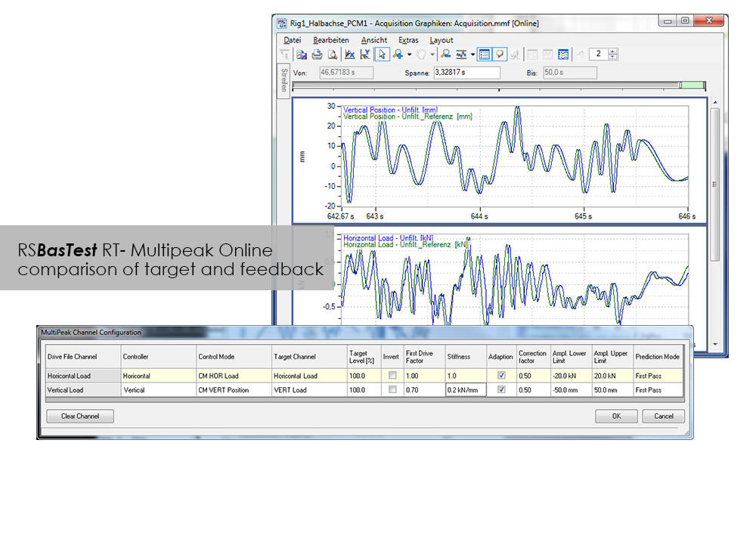This screenshot has height=536, width=756.
Task: Uncheck Adaption for the Vertical Load row
Action: click(x=500, y=390)
